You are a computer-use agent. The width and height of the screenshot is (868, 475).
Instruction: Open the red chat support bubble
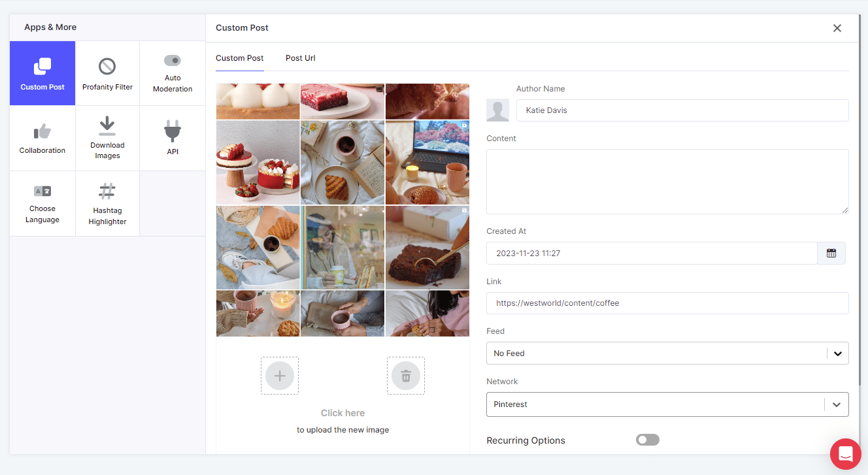coord(845,453)
